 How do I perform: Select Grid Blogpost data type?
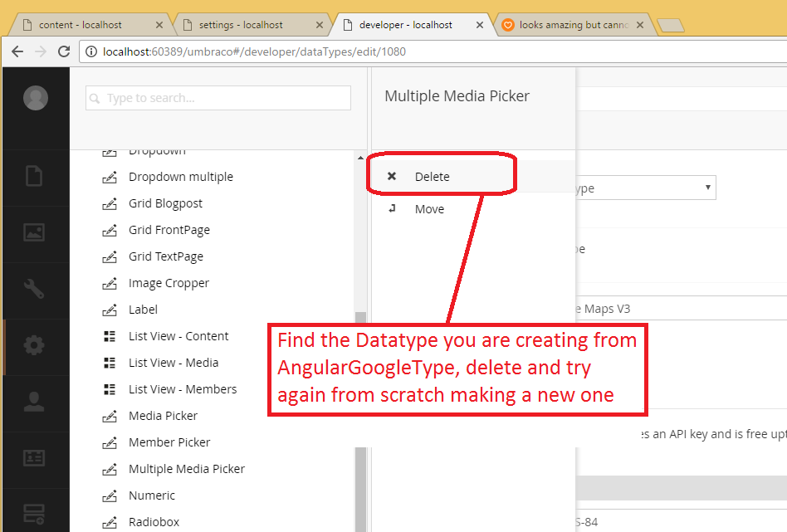(165, 203)
